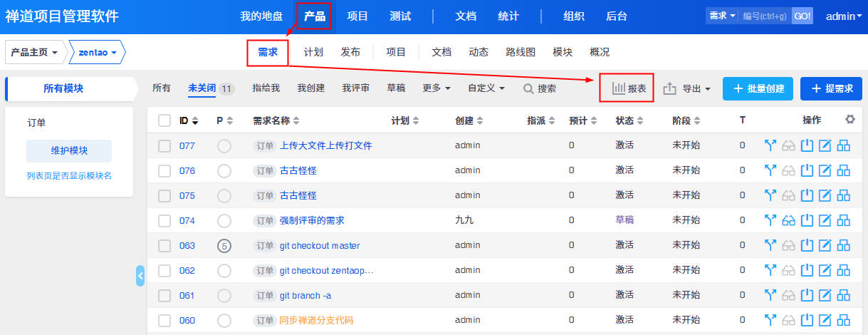Tick the checkbox for requirement 077
The height and width of the screenshot is (335, 868).
[164, 146]
